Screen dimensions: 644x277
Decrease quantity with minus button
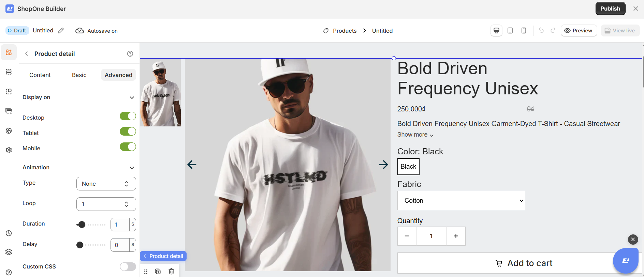[x=407, y=236]
